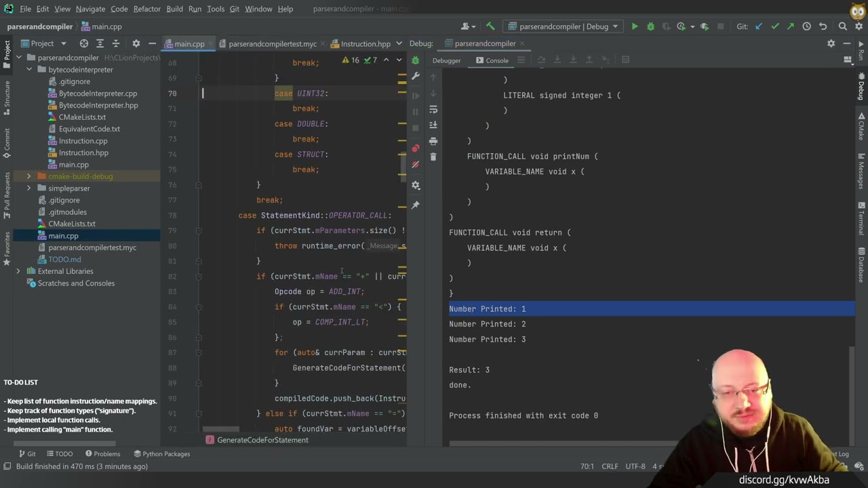Show Git history clock icon
Viewport: 868px width, 488px height.
[x=806, y=26]
